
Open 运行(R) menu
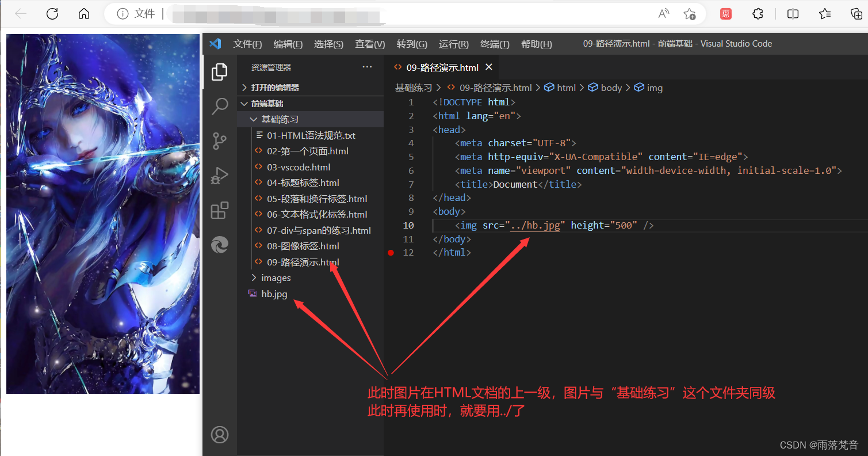tap(454, 44)
